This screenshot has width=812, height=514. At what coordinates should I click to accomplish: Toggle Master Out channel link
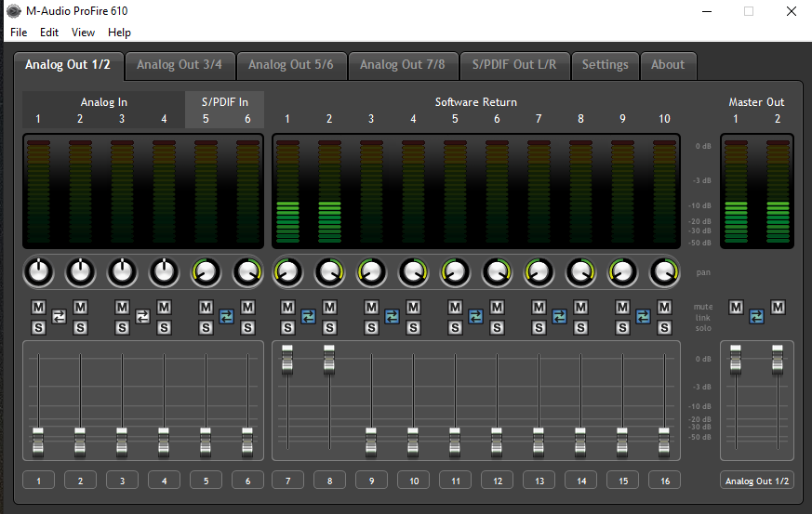(x=756, y=316)
